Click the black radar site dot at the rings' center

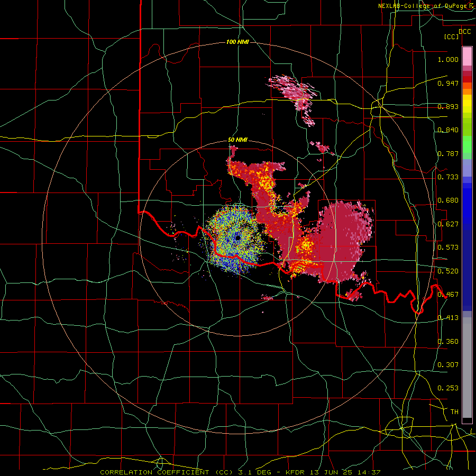pos(238,238)
